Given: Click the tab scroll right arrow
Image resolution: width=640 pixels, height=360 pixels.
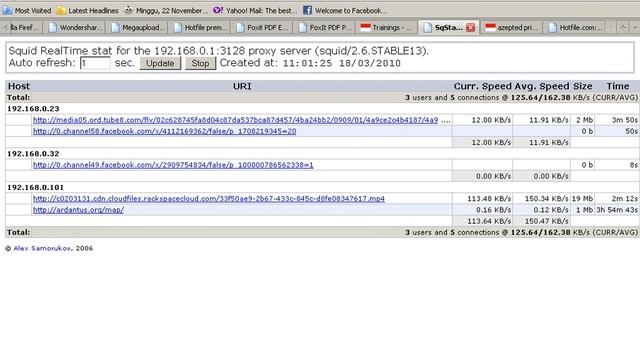Looking at the screenshot, I should [x=611, y=28].
